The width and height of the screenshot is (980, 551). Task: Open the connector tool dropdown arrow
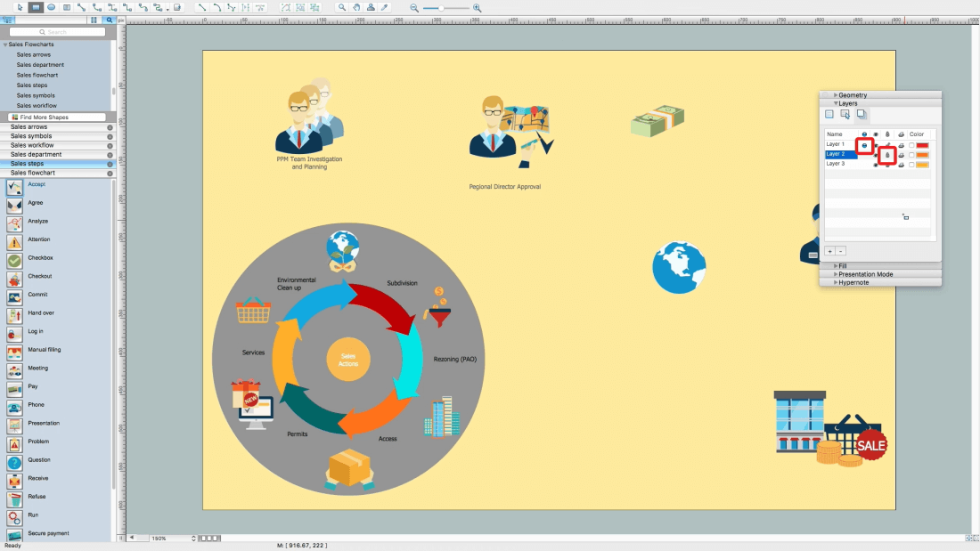[167, 9]
